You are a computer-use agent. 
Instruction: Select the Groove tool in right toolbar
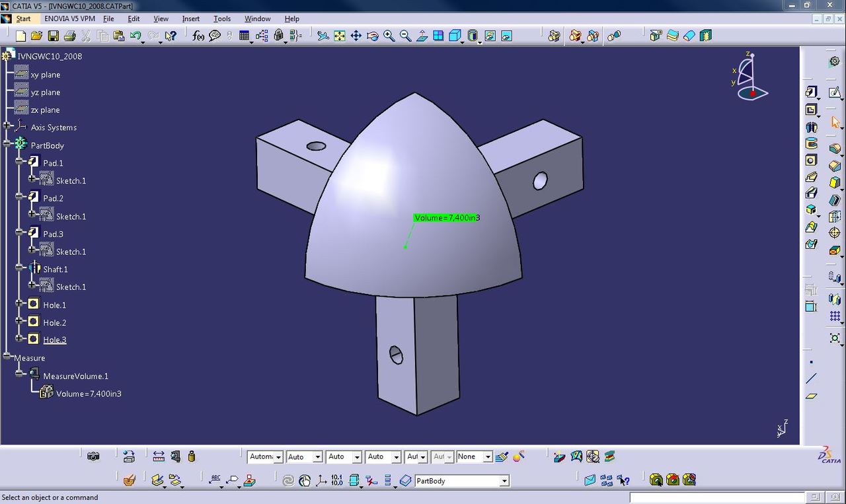coord(812,143)
